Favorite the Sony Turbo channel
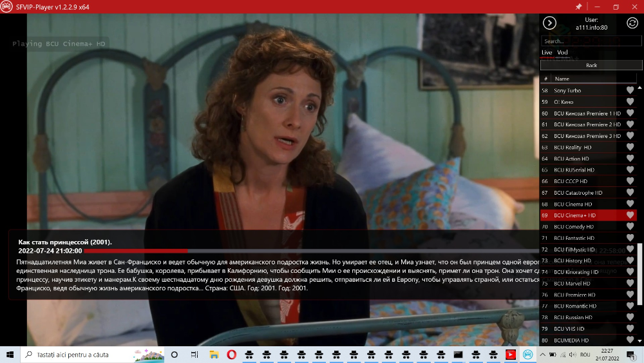The height and width of the screenshot is (363, 644). coord(630,90)
